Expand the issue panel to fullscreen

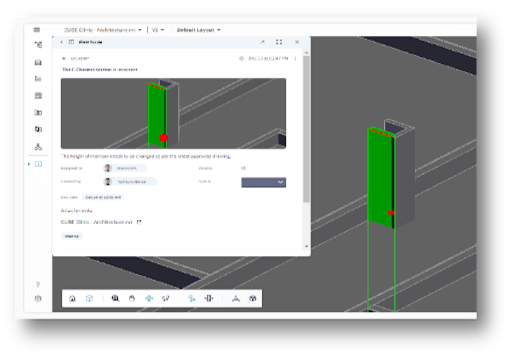pos(279,42)
